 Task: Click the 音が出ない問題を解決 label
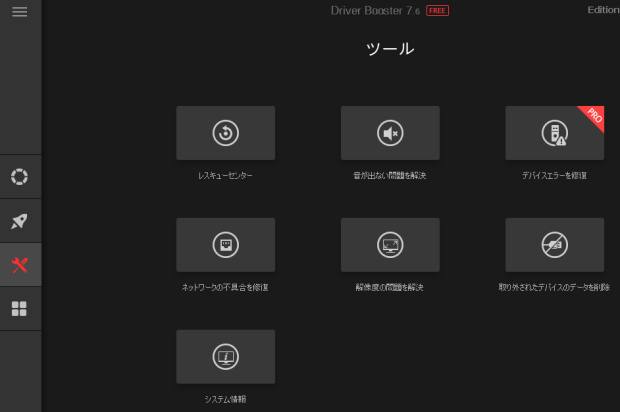[390, 176]
